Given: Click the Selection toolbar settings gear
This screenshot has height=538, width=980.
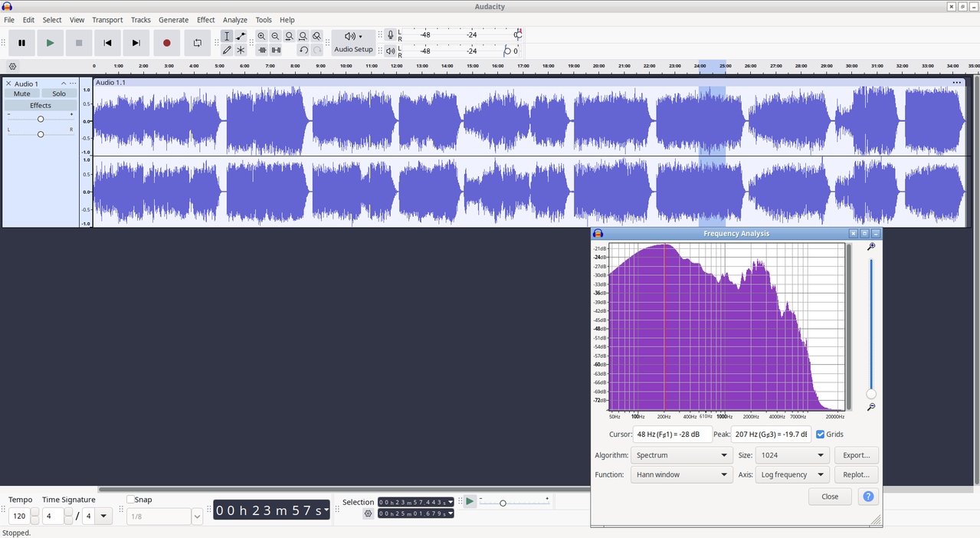Looking at the screenshot, I should click(369, 513).
